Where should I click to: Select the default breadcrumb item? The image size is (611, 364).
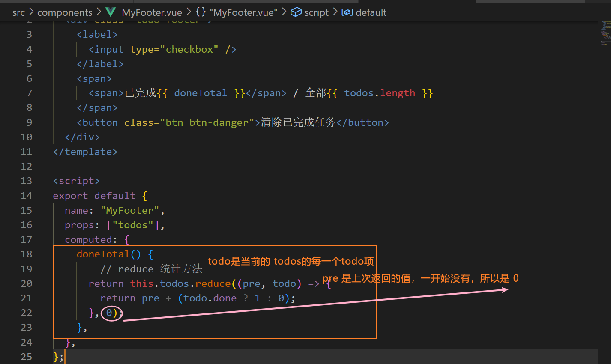pos(371,13)
